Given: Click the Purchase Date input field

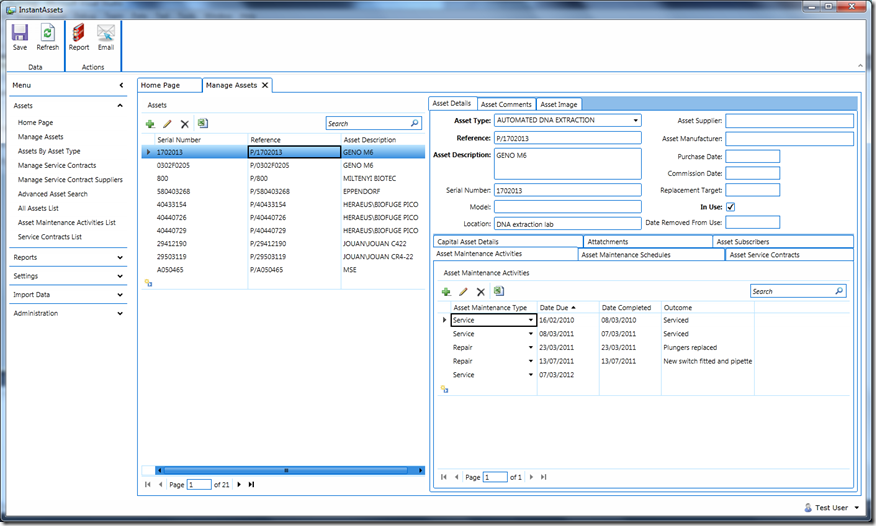Looking at the screenshot, I should pyautogui.click(x=753, y=156).
